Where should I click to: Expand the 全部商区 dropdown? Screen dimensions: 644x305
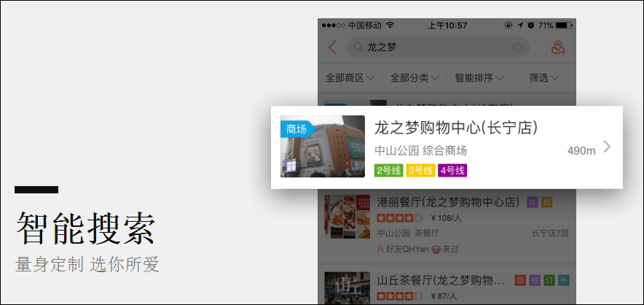pos(350,78)
